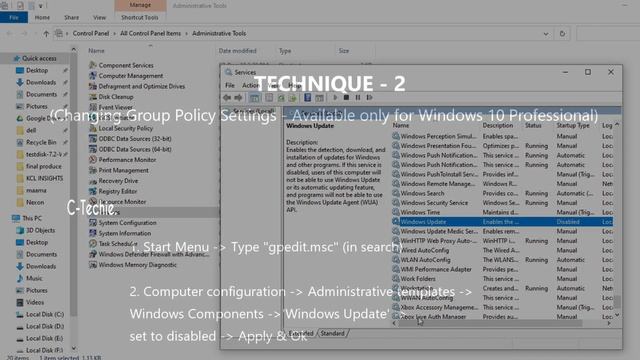Open Action menu in Services window
640x360 pixels.
[250, 85]
